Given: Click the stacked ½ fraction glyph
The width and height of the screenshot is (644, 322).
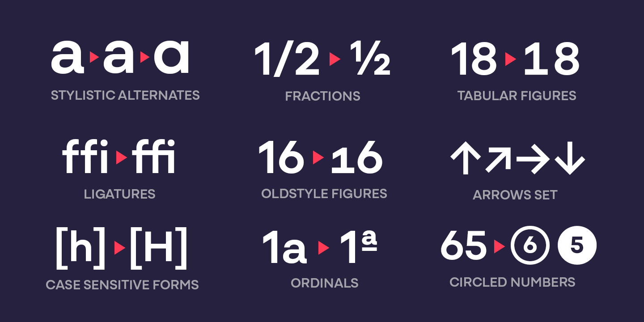Looking at the screenshot, I should click(370, 58).
